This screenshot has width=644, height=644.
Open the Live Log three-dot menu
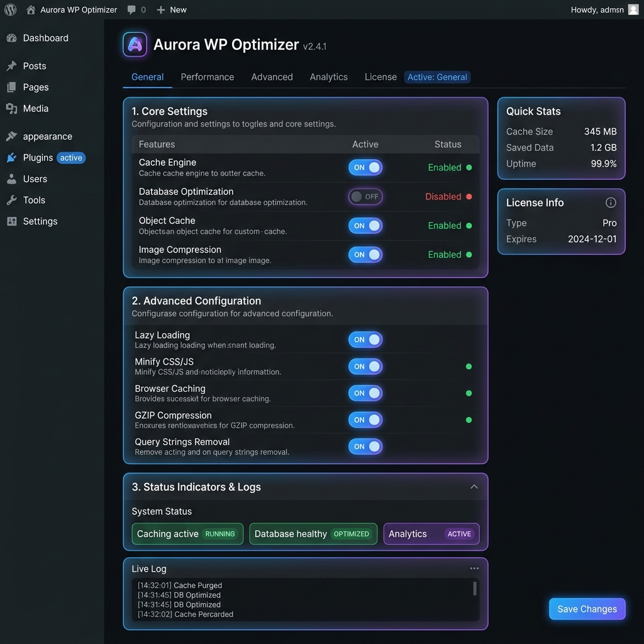coord(474,569)
